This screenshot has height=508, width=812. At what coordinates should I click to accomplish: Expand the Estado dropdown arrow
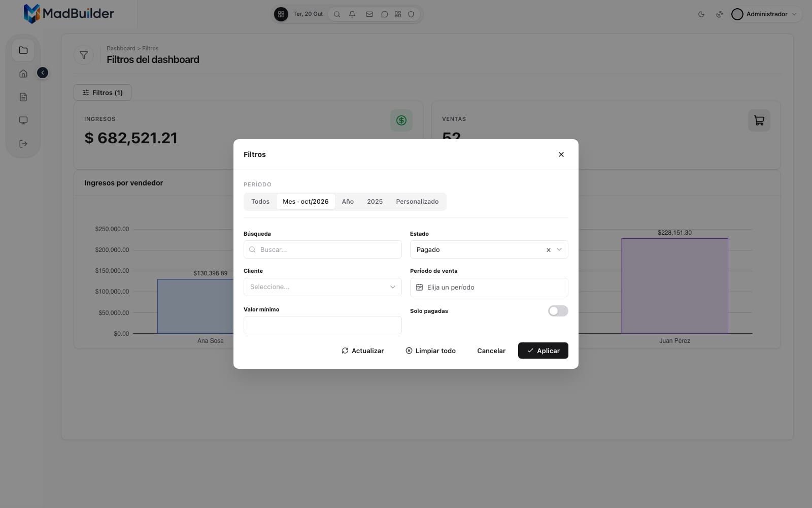[559, 249]
